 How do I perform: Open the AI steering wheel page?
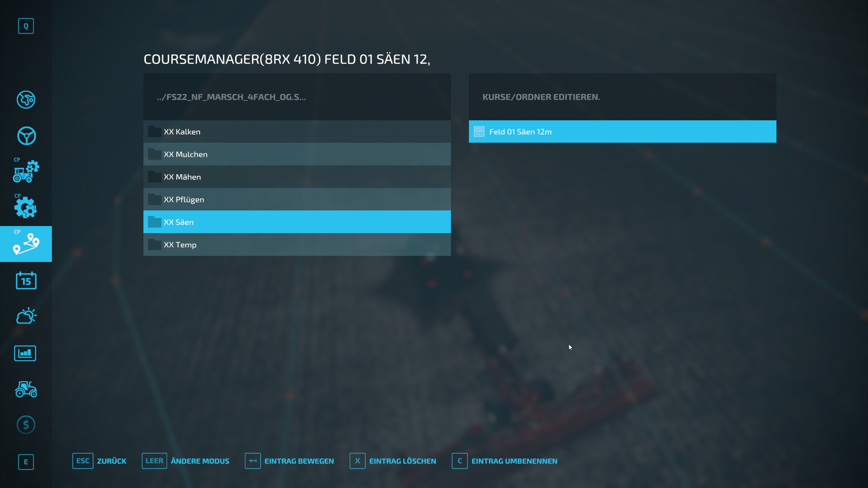(x=26, y=136)
